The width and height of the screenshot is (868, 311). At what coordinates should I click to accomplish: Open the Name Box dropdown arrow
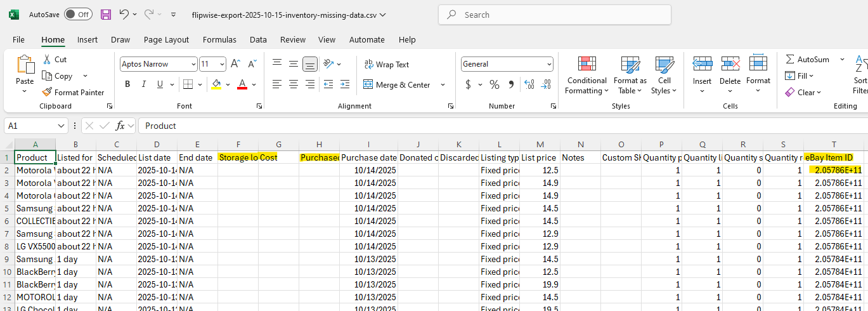pos(62,126)
